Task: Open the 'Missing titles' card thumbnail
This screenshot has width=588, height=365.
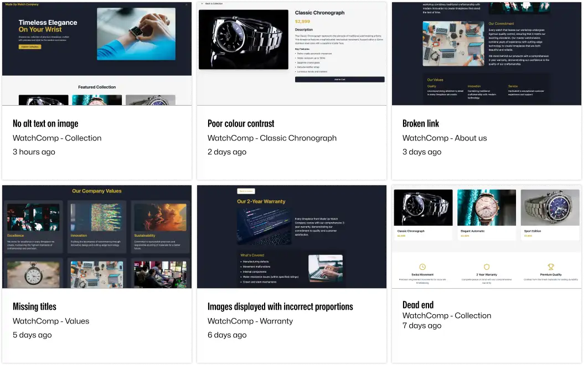Action: coord(97,237)
